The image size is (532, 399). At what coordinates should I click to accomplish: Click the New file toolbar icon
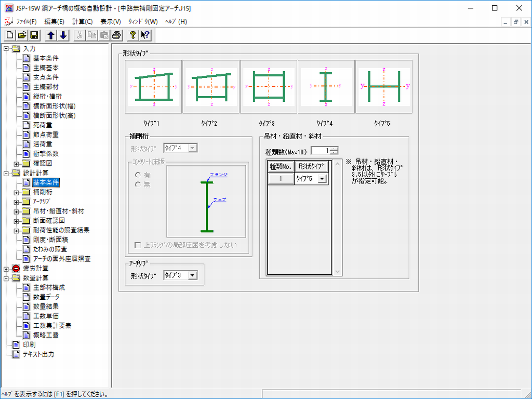(x=10, y=35)
